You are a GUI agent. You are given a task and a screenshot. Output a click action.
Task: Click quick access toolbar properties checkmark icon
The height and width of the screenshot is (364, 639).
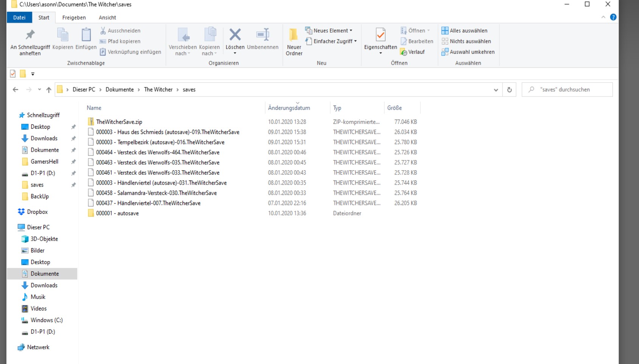[x=13, y=74]
